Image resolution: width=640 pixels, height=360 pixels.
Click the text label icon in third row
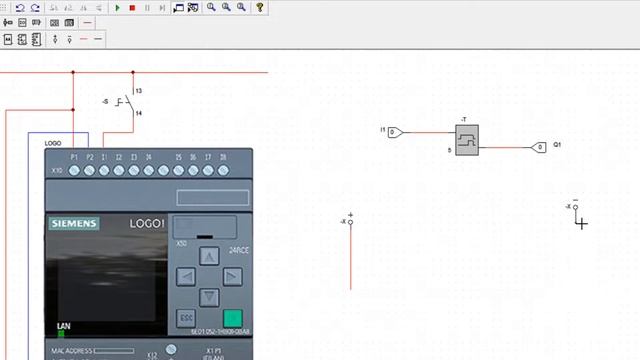(x=8, y=39)
